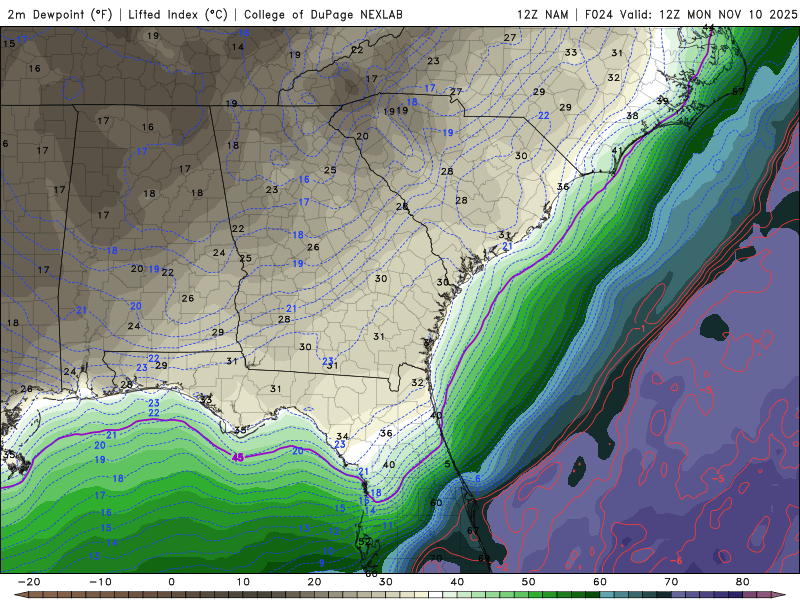
Task: Click the magenta '45' dewpoint contour label
Action: tap(238, 457)
